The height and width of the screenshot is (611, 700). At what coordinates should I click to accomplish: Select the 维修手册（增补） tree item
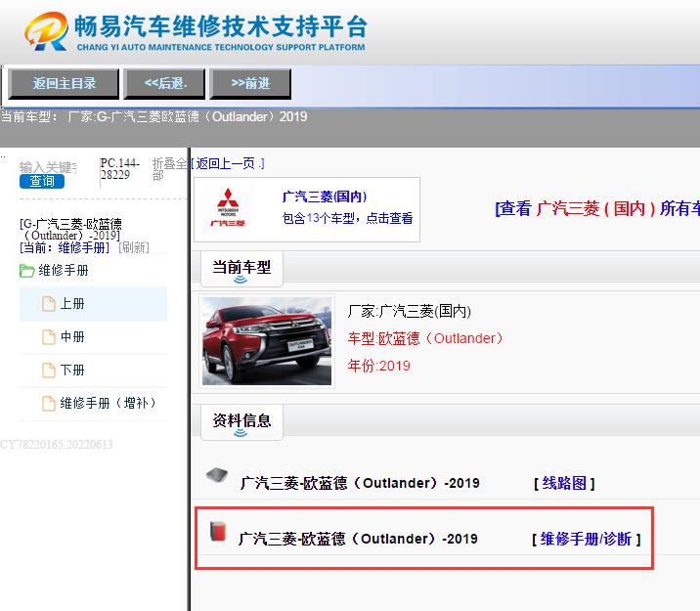[93, 403]
